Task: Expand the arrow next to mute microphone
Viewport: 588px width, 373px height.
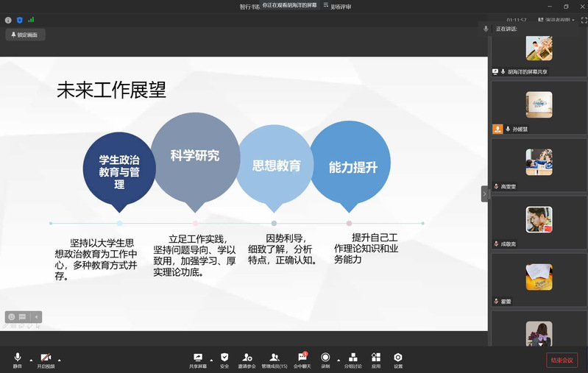Action: tap(31, 360)
